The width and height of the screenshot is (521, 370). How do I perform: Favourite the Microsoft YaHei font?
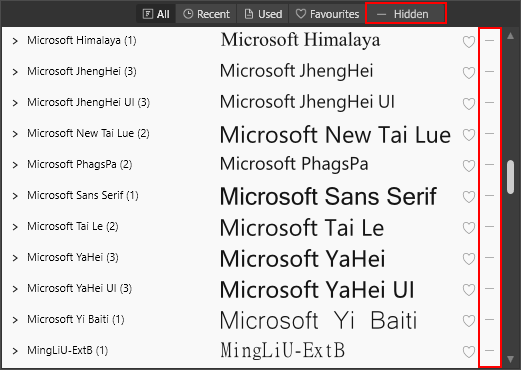pos(469,259)
